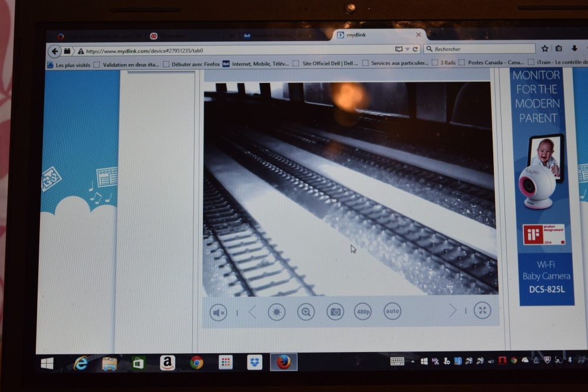
Task: Activate the zoom magnifier icon below the video
Action: (306, 312)
